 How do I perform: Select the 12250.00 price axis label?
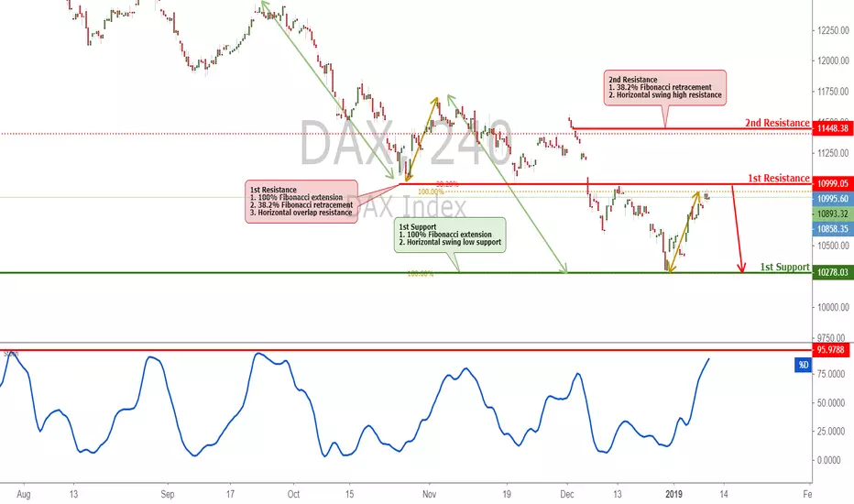(x=833, y=30)
